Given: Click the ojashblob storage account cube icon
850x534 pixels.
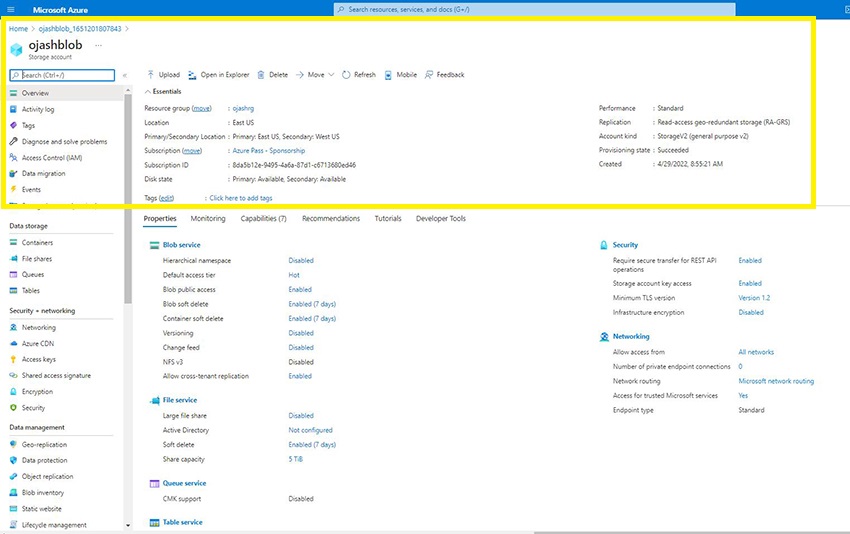Looking at the screenshot, I should 16,49.
